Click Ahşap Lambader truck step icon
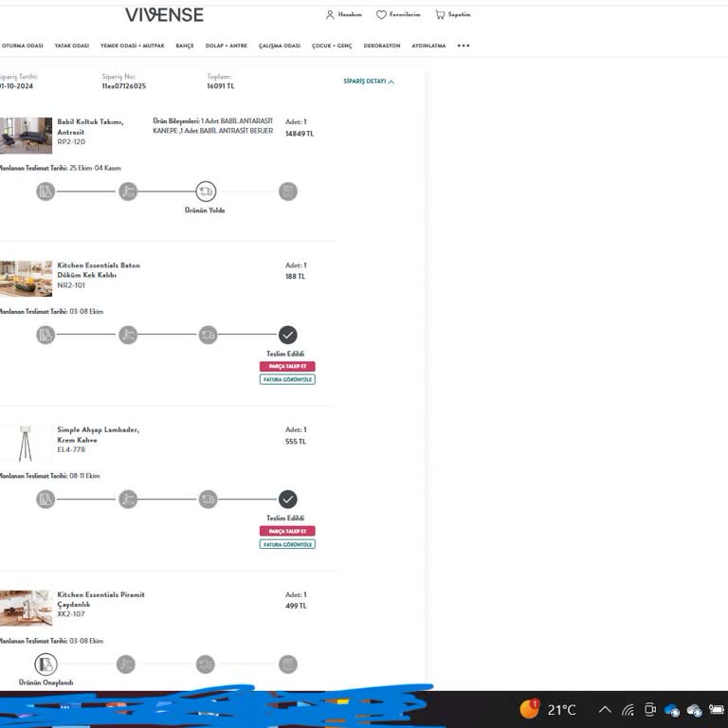 208,500
